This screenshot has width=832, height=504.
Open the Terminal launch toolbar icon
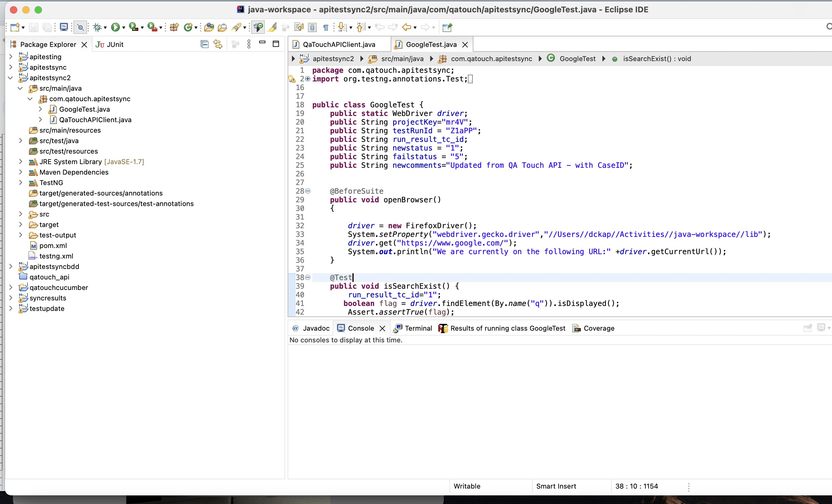[x=64, y=27]
